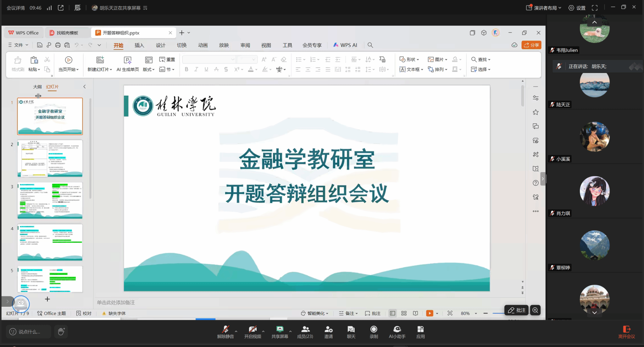The image size is (644, 347).
Task: Toggle fullscreen meeting view
Action: click(x=595, y=8)
